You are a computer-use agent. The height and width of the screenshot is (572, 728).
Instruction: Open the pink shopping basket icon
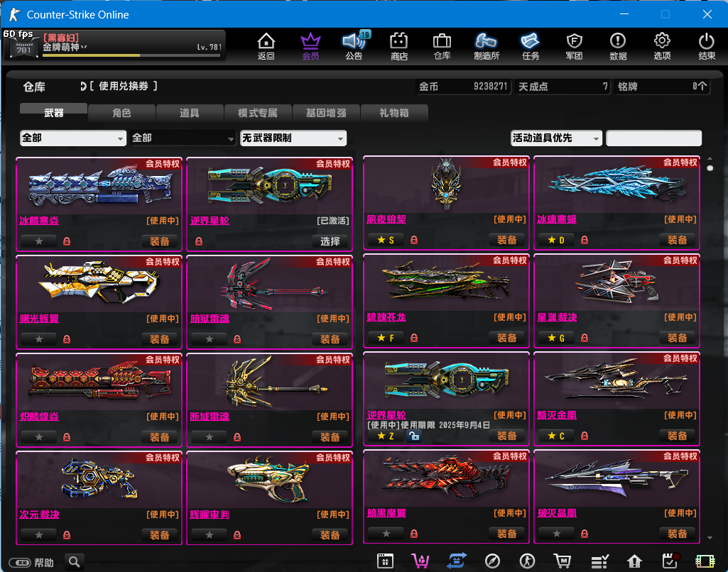click(420, 561)
